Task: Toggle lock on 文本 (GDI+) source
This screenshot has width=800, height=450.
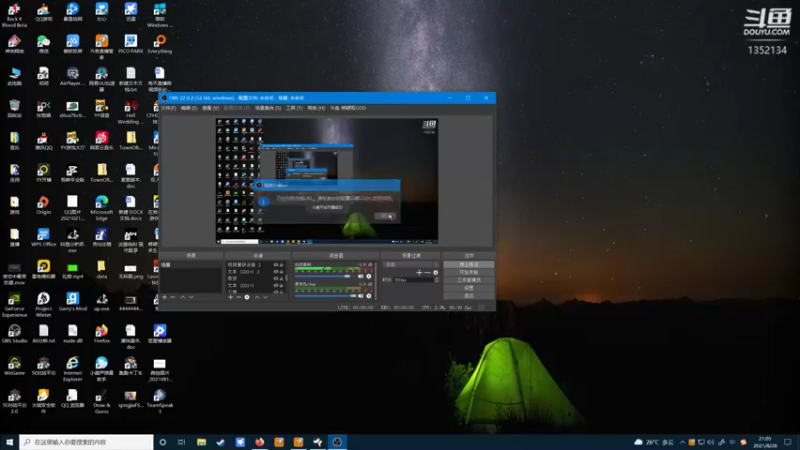Action: 281,285
